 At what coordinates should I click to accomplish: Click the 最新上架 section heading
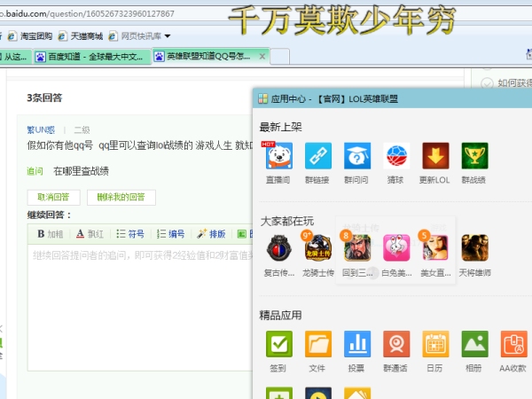click(x=280, y=127)
